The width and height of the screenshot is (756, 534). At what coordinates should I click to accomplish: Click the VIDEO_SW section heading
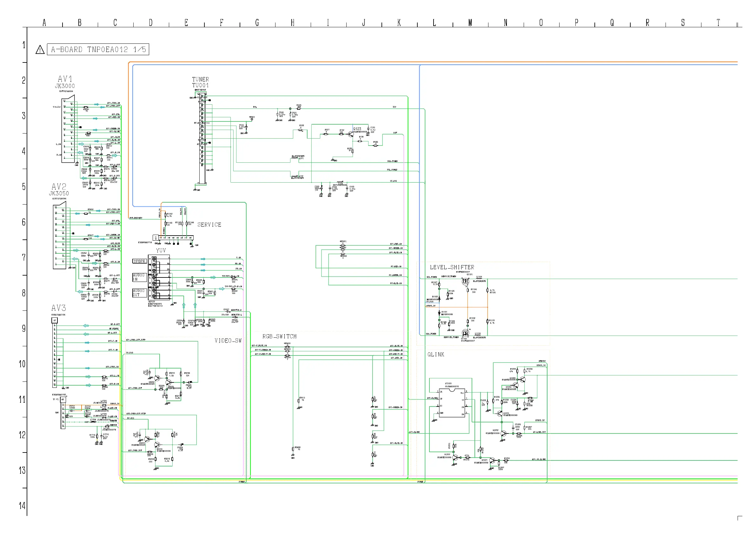pos(228,341)
